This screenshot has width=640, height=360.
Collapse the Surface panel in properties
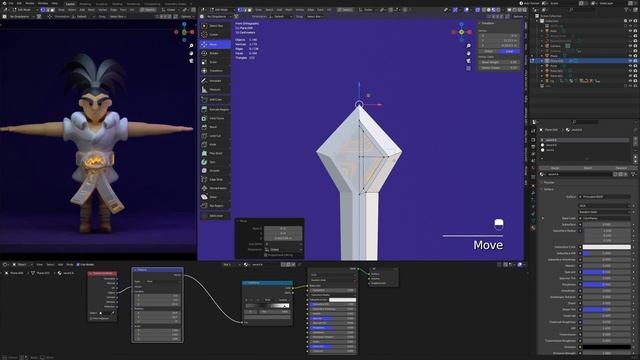(x=549, y=189)
